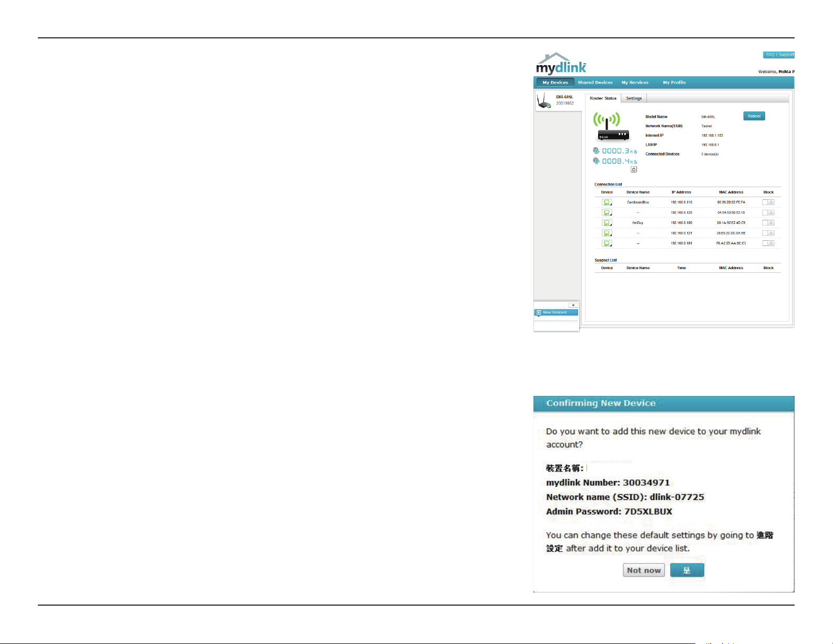
Task: Click Not now in Confirming New Device dialog
Action: click(644, 570)
